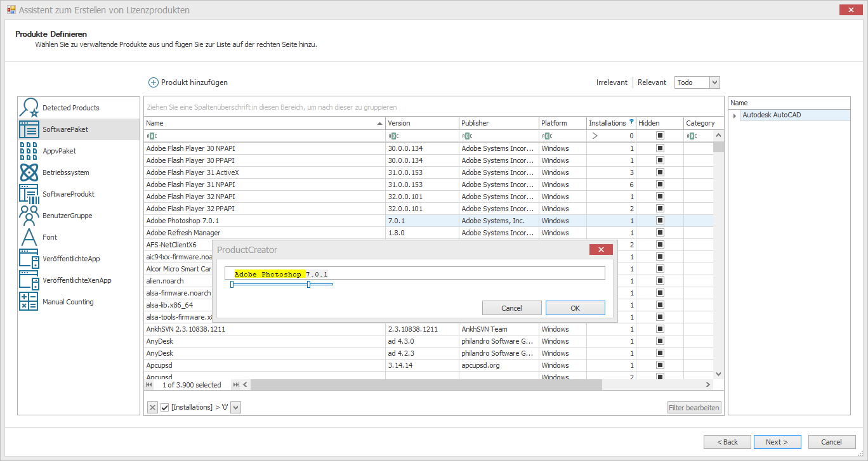Open the Manual Counting category icon

[x=29, y=302]
